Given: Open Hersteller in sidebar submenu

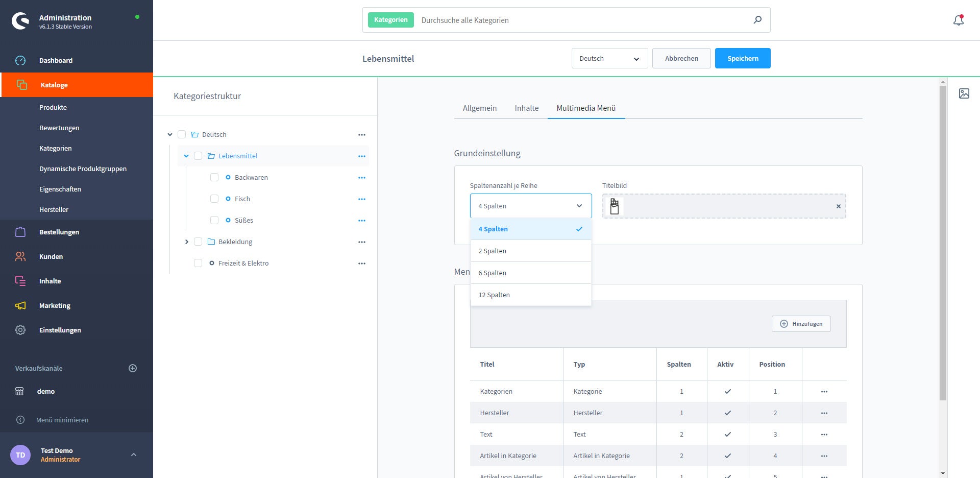Looking at the screenshot, I should (54, 209).
